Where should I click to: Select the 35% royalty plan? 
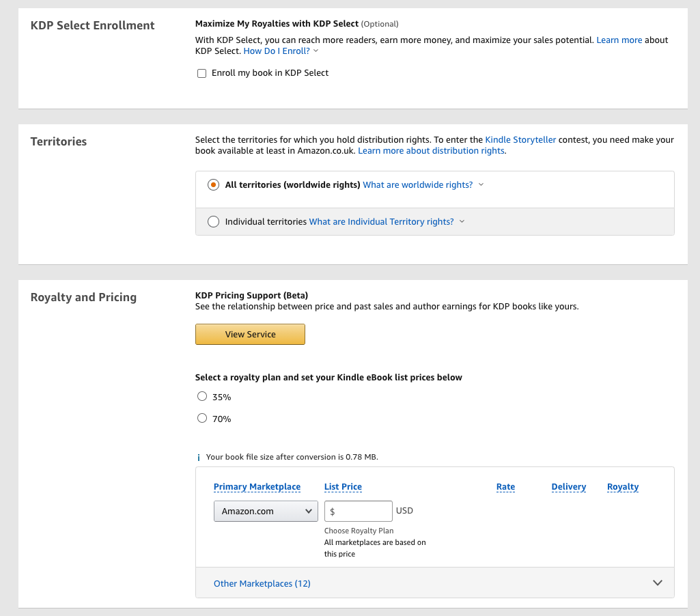[x=202, y=396]
